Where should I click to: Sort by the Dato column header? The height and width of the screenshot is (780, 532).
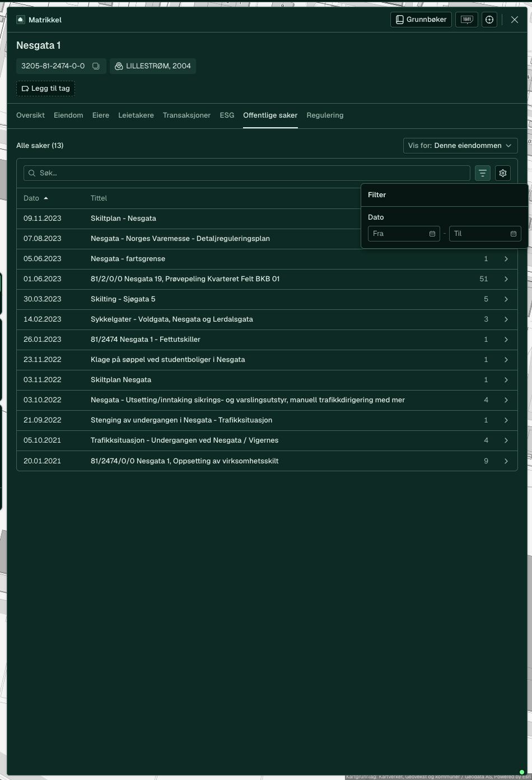(36, 198)
